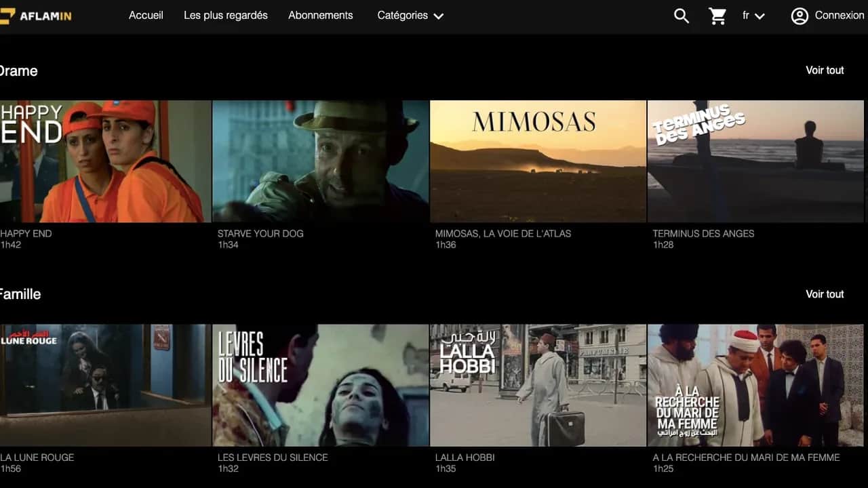Open À la recherche du mari thumbnail
The image size is (868, 488).
756,385
